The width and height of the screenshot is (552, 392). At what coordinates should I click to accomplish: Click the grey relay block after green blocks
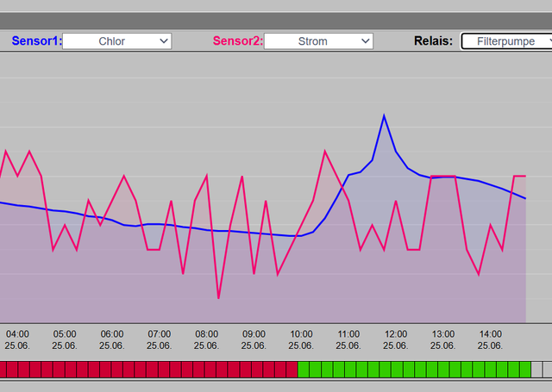[536, 370]
